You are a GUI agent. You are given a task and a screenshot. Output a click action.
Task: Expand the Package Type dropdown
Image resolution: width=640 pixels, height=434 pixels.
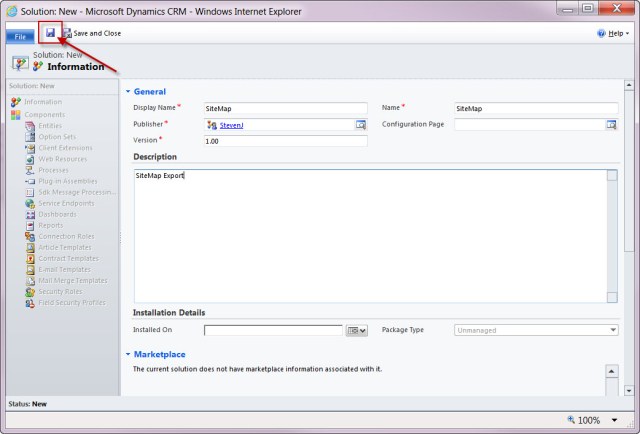pyautogui.click(x=612, y=330)
